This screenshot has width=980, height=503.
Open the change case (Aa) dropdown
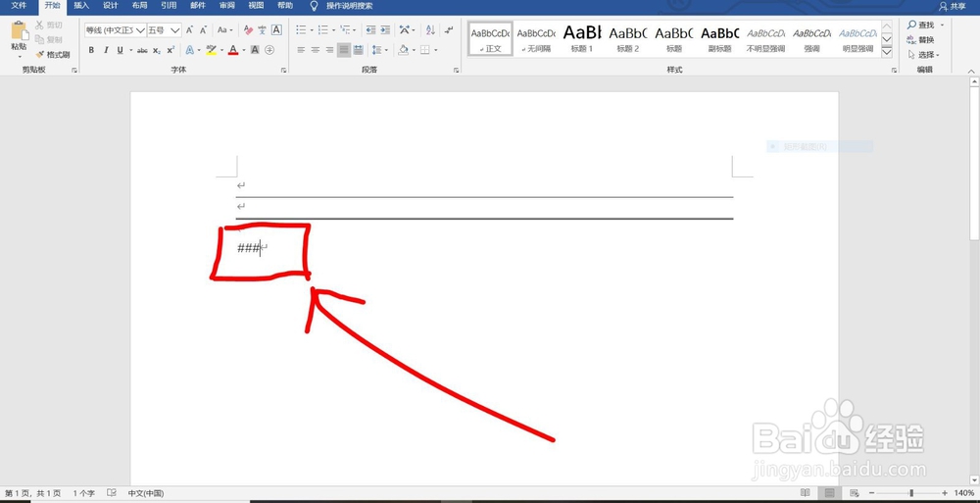[x=225, y=30]
